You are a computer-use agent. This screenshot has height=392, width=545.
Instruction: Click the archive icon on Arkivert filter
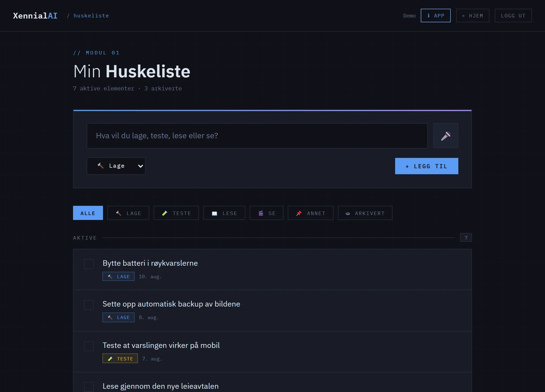[x=348, y=213]
